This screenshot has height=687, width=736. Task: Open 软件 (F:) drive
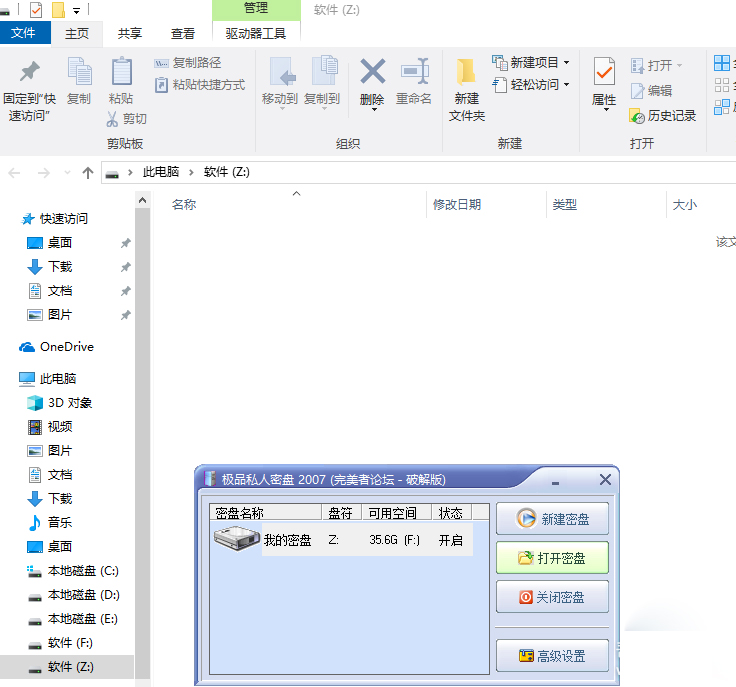click(70, 643)
